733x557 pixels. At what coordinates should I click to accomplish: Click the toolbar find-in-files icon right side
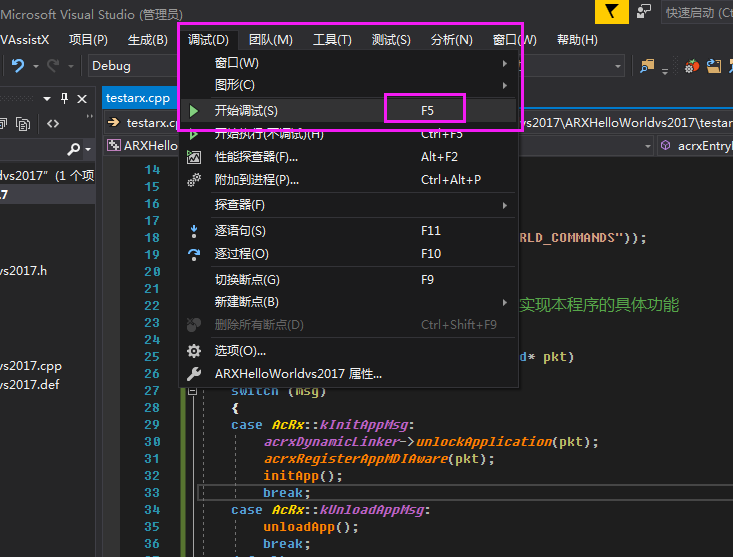point(647,66)
